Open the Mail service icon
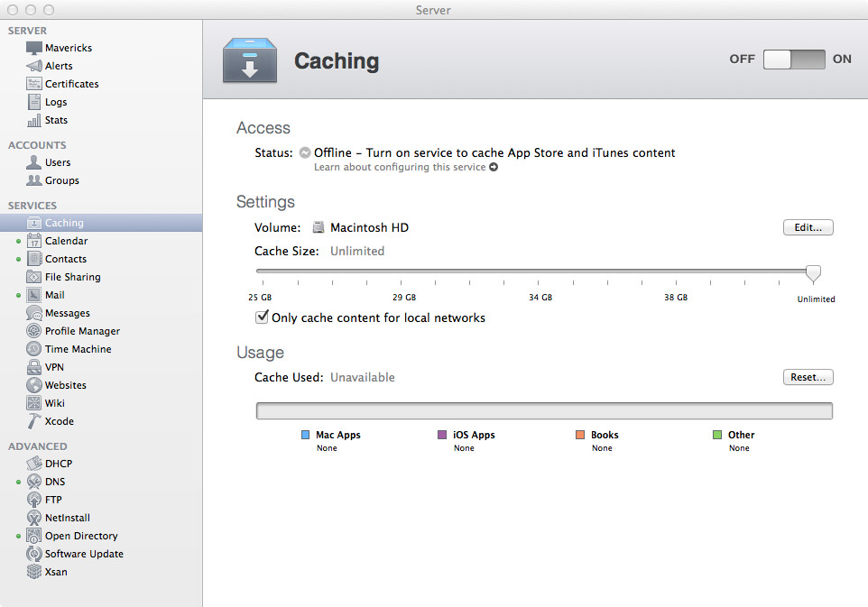The height and width of the screenshot is (607, 868). click(33, 295)
